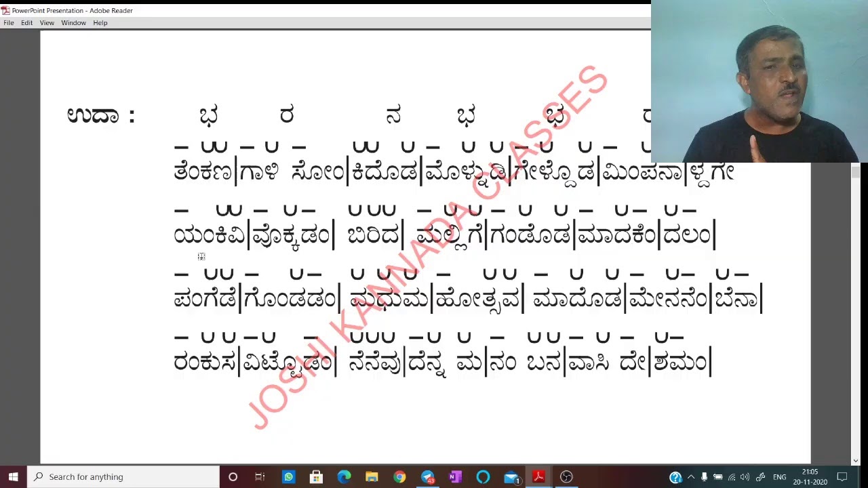Click the word 'ರಂಕುಸ' in the fourth line

[x=205, y=362]
